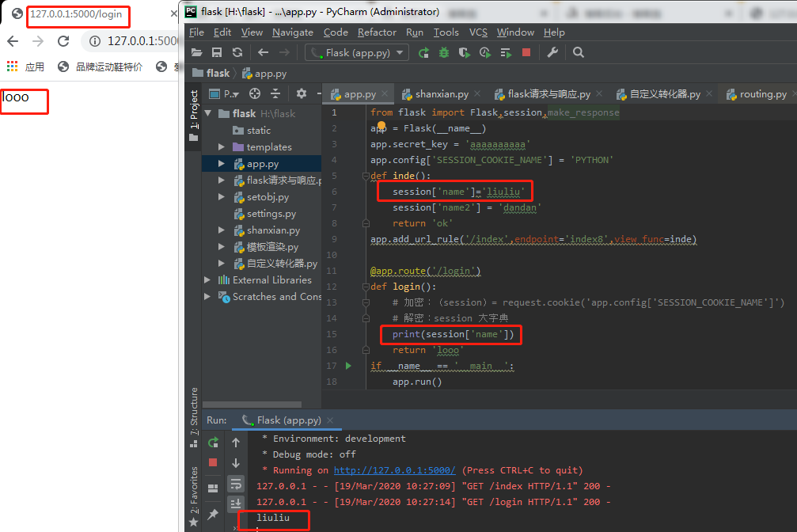
Task: Rerun Flask in the Run panel
Action: pyautogui.click(x=213, y=443)
